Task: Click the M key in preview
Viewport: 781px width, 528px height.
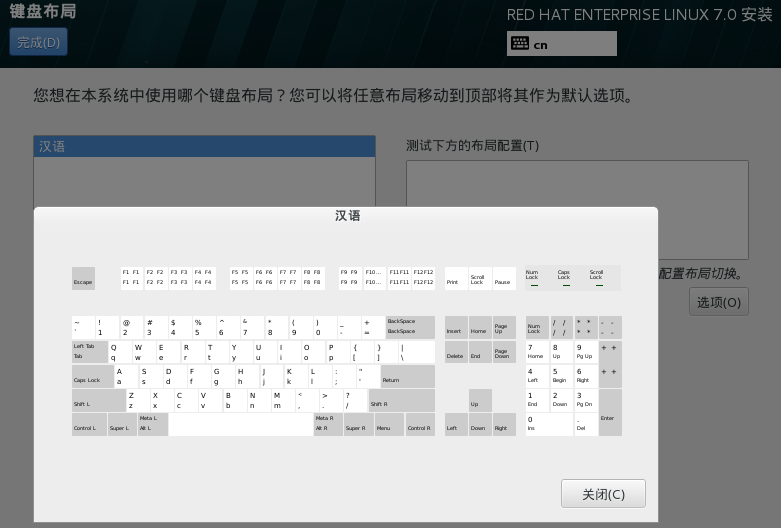Action: [x=283, y=400]
